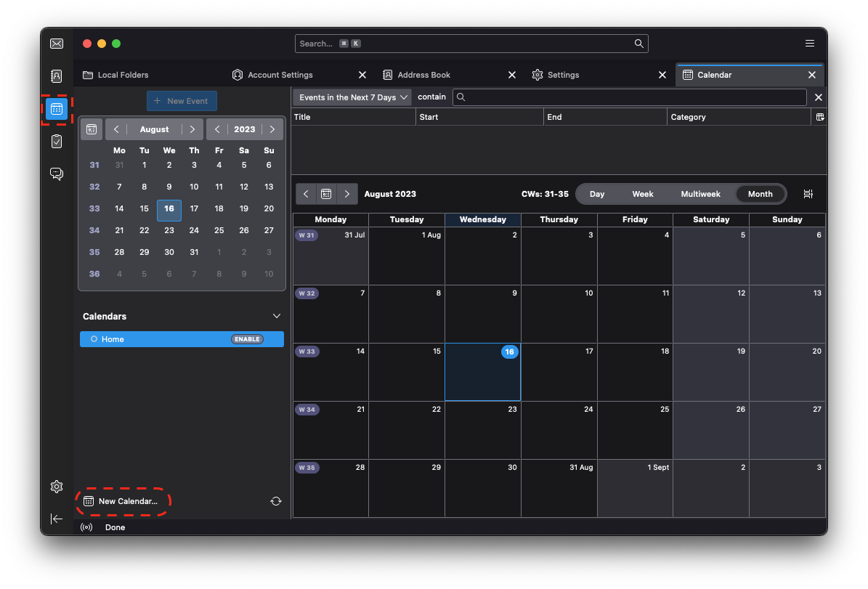Click the New Calendar option
Viewport: 868px width, 589px height.
click(123, 501)
